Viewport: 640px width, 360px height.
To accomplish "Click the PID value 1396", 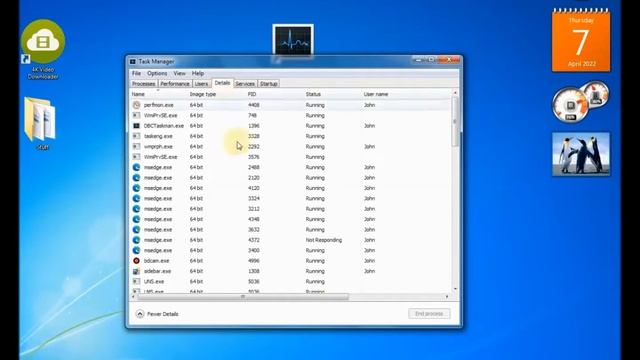I will tap(253, 126).
